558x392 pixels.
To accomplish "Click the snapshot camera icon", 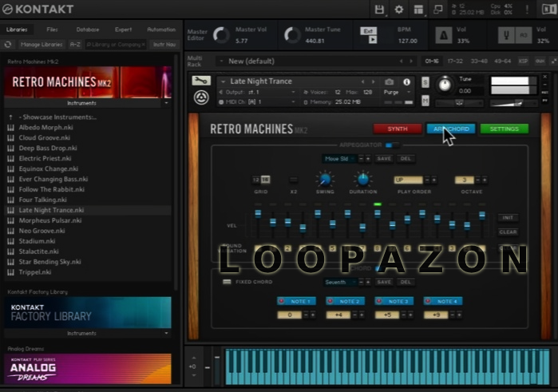I will pos(389,82).
